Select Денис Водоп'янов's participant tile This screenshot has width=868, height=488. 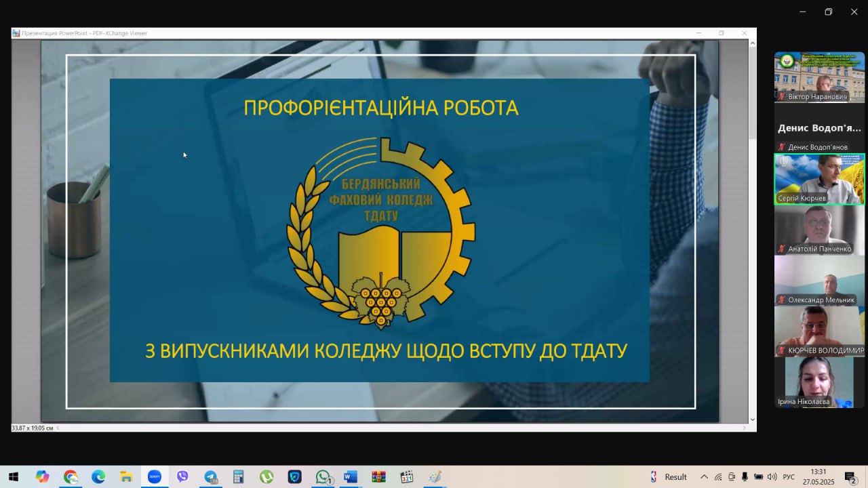[819, 128]
